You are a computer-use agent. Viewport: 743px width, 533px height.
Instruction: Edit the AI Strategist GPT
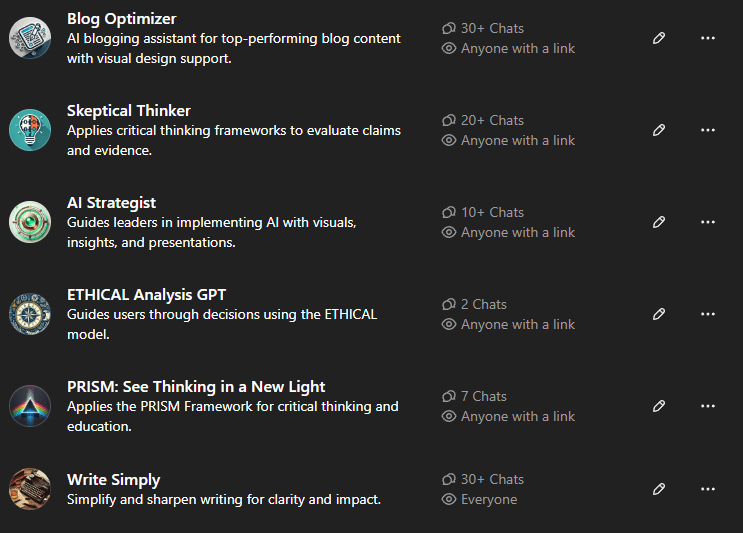point(659,222)
